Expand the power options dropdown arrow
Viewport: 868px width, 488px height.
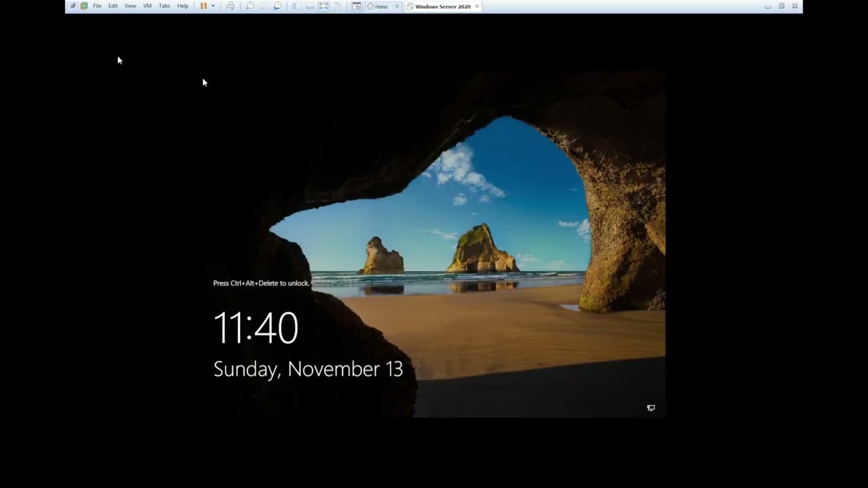[213, 6]
